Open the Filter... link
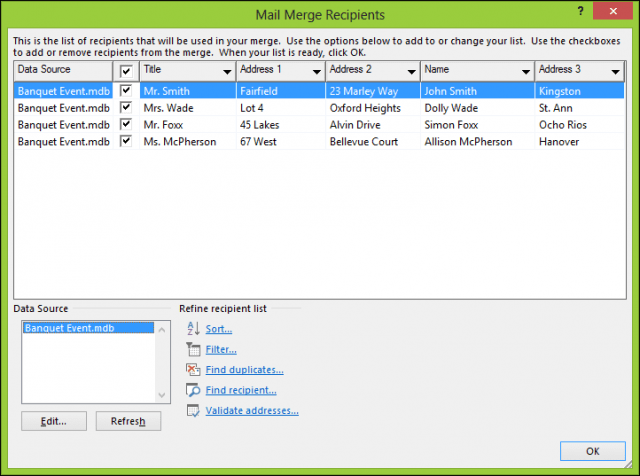Image resolution: width=640 pixels, height=476 pixels. (x=221, y=349)
